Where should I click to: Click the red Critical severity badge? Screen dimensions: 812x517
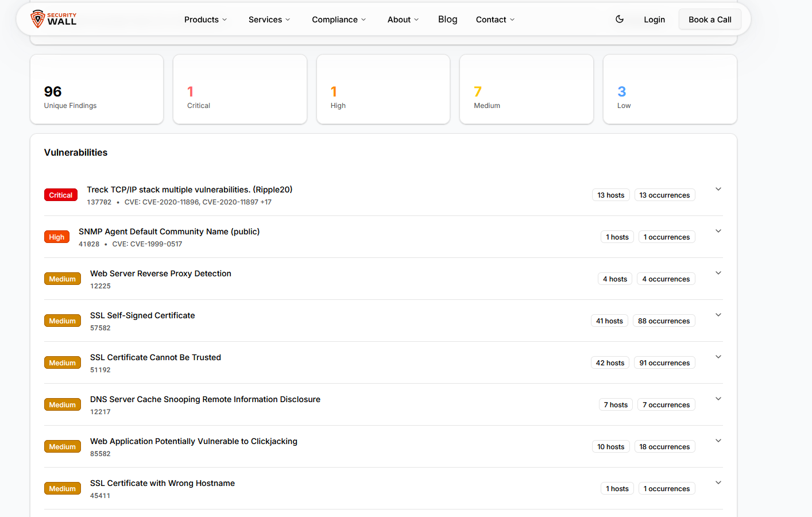tap(60, 195)
